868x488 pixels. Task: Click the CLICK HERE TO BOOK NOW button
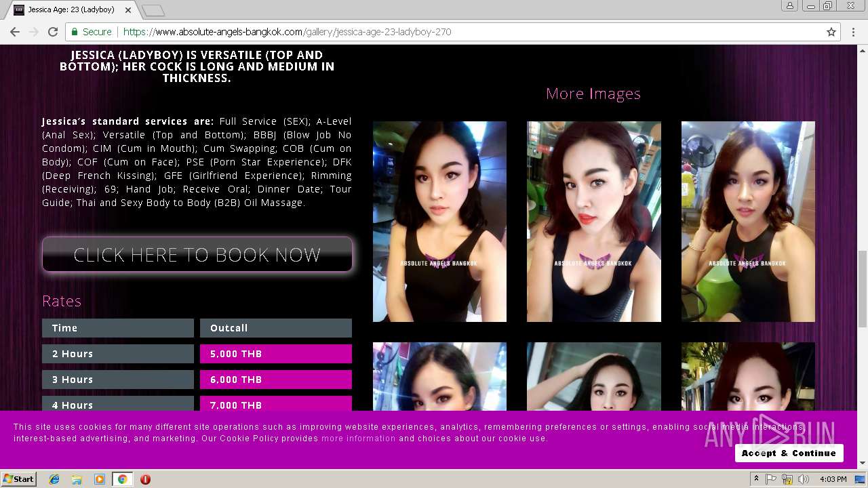click(197, 254)
